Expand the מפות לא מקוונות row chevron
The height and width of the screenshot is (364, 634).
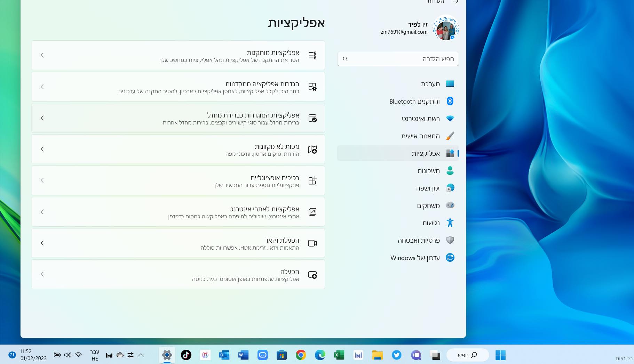click(x=42, y=149)
